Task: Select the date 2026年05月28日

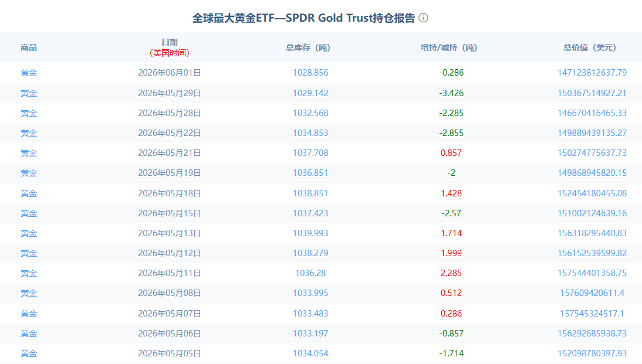Action: (x=170, y=113)
